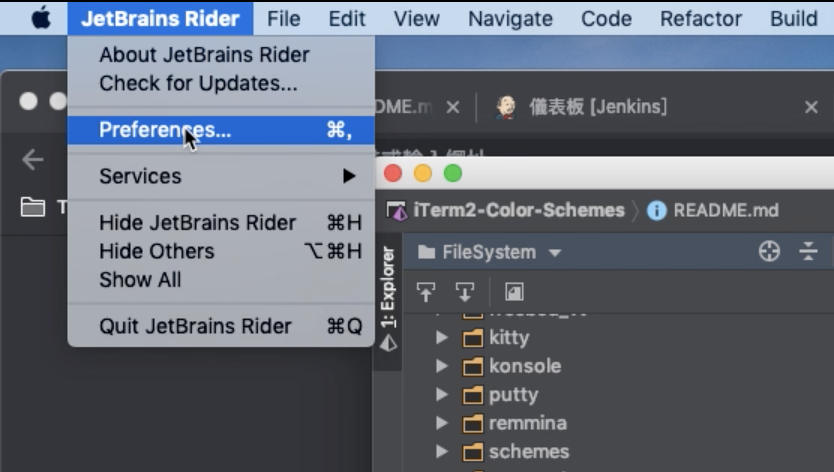Expand the konsole folder
Screen dimensions: 834x472
pyautogui.click(x=441, y=366)
